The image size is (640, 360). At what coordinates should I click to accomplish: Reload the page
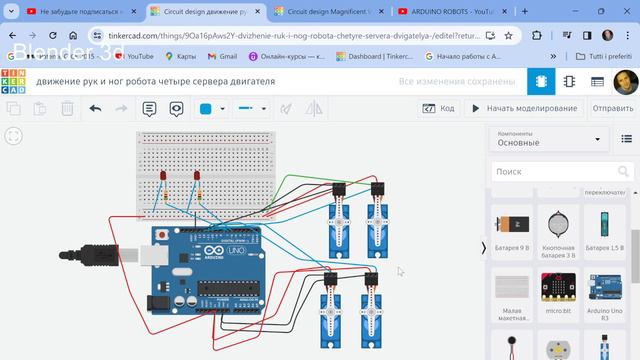click(x=53, y=36)
